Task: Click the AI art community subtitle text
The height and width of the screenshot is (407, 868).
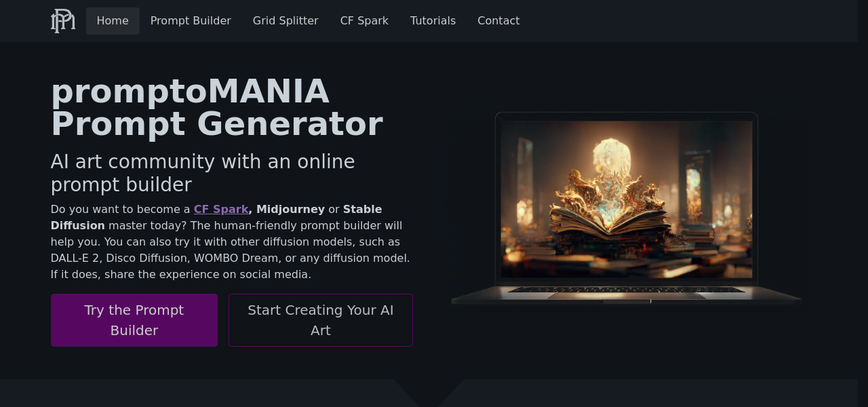Action: [203, 173]
